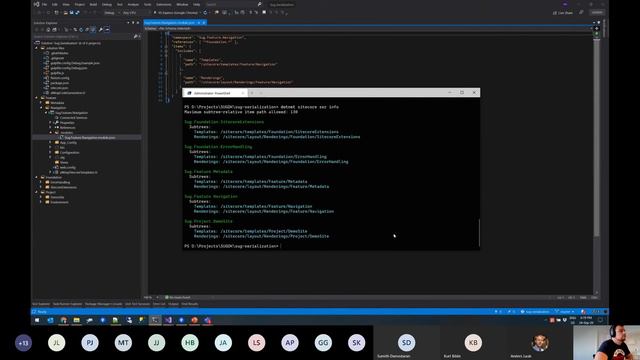Open the Extensions menu
The image size is (640, 360).
tap(164, 4)
